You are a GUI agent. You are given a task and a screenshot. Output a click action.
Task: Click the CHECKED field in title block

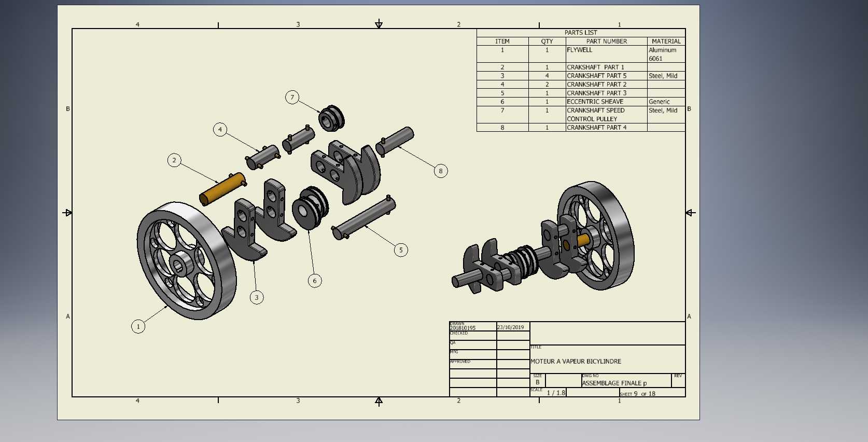(473, 336)
